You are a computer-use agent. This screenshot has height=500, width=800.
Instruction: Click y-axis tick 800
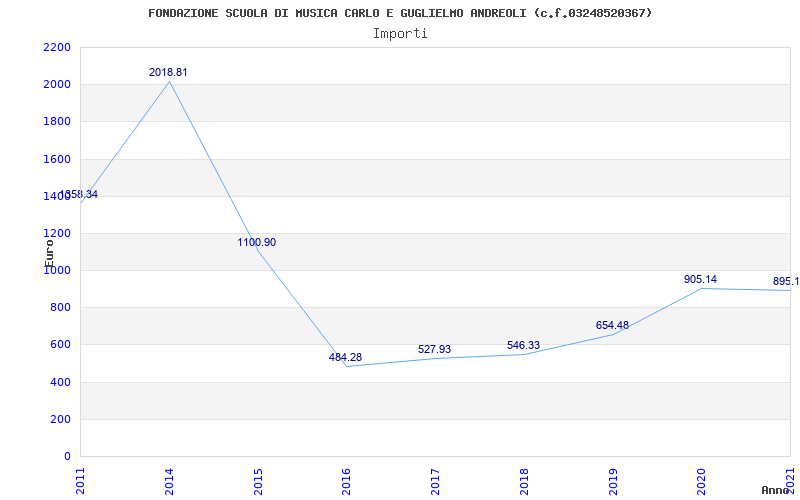tap(60, 308)
